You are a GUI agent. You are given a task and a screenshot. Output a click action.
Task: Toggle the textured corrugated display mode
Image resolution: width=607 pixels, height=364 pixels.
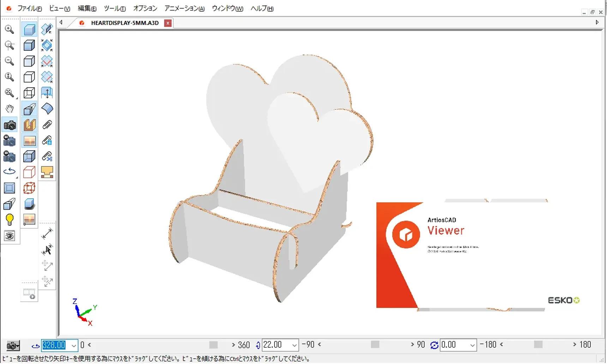[29, 124]
